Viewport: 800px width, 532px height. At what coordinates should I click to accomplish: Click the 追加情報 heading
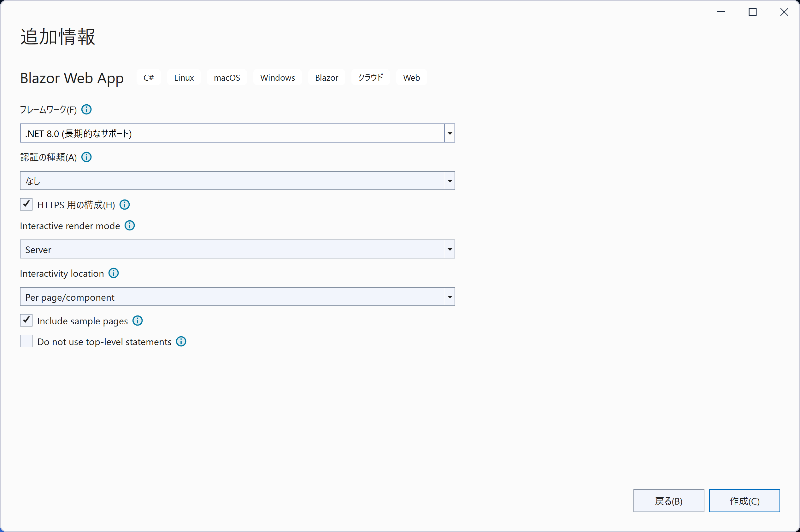pyautogui.click(x=58, y=37)
